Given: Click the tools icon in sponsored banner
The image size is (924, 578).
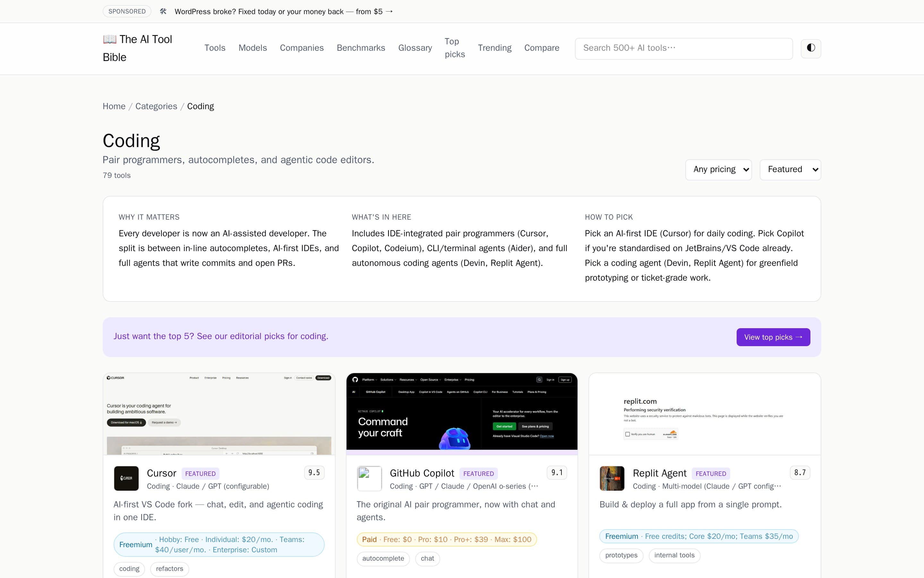Looking at the screenshot, I should tap(163, 12).
